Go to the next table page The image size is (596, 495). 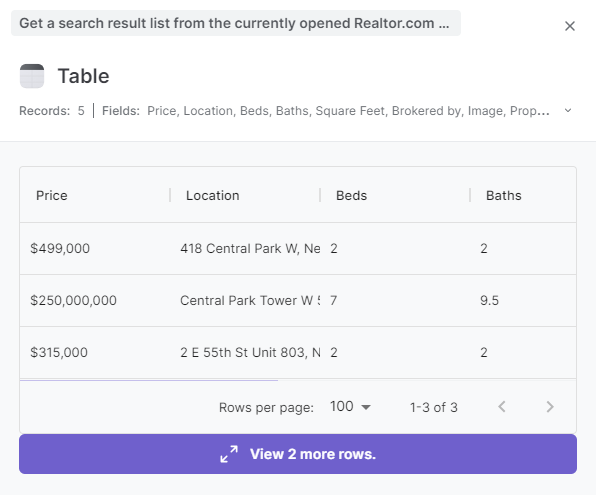(550, 407)
